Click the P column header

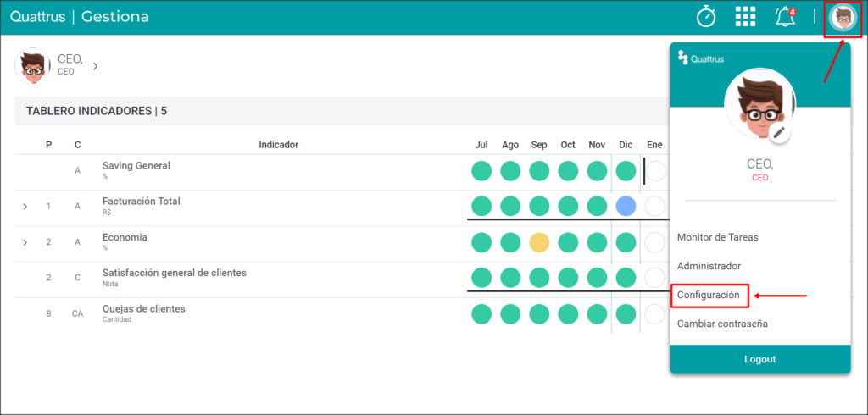coord(48,145)
